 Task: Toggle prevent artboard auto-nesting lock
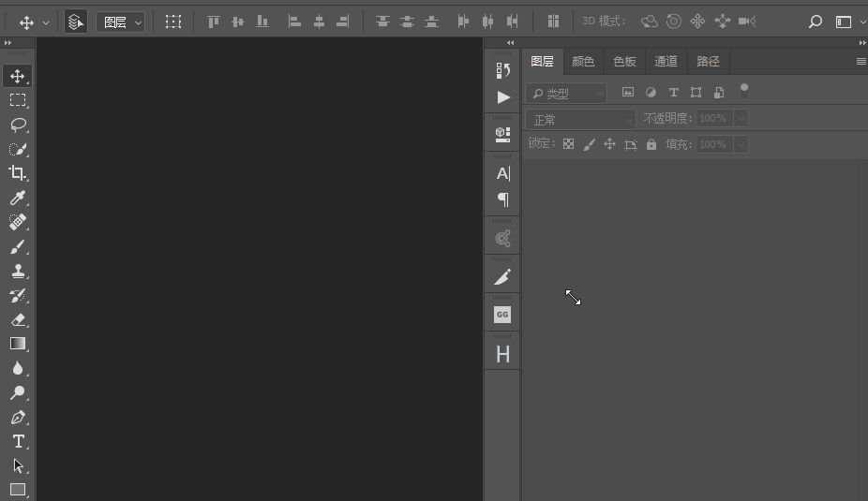coord(631,144)
